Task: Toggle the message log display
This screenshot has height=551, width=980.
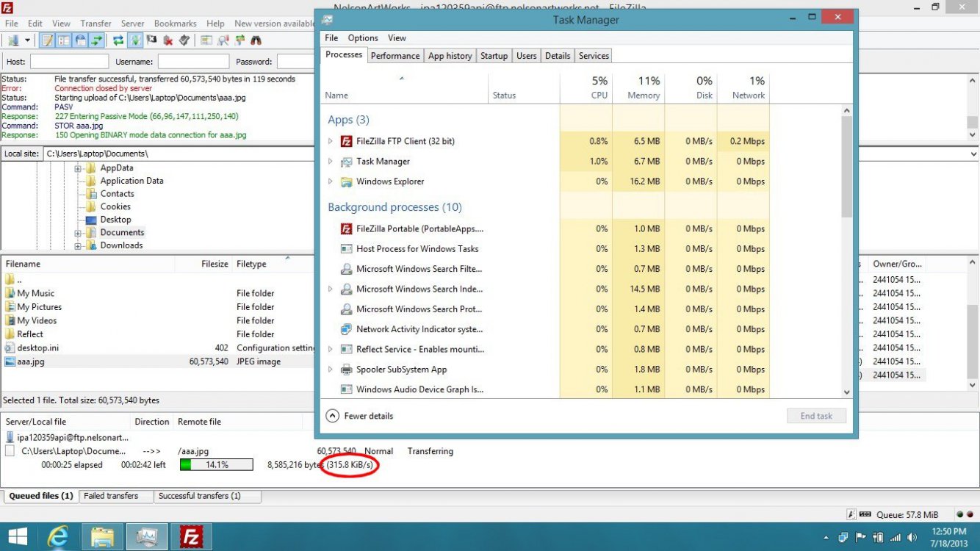Action: point(47,40)
